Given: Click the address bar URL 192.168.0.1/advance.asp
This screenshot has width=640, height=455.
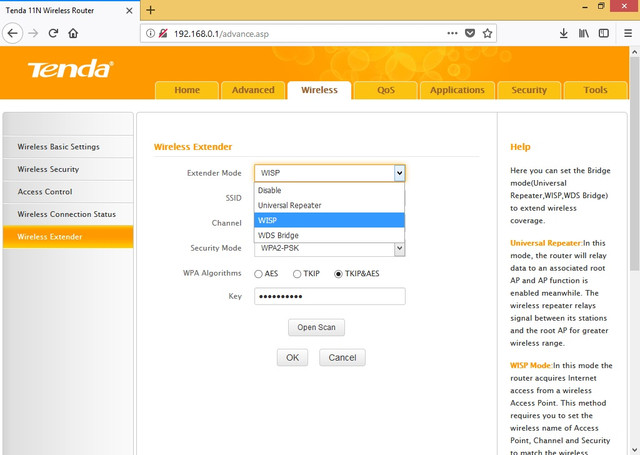Looking at the screenshot, I should (221, 34).
